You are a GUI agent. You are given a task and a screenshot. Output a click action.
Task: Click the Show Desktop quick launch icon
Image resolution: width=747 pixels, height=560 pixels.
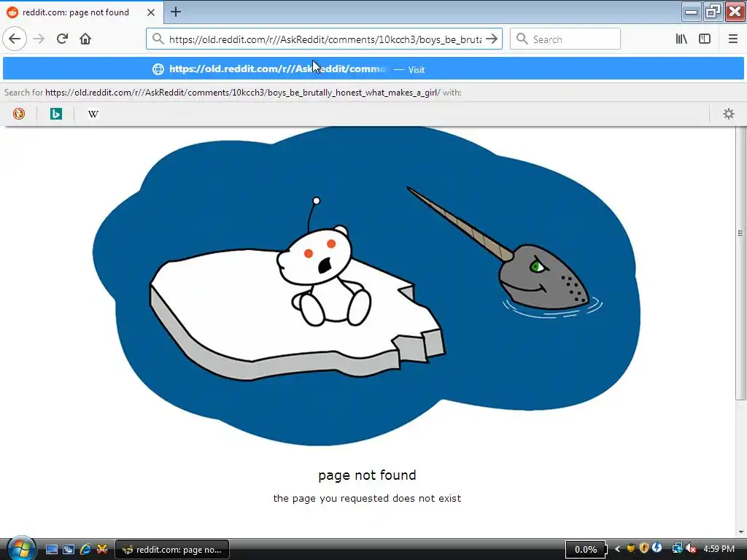[x=52, y=549]
